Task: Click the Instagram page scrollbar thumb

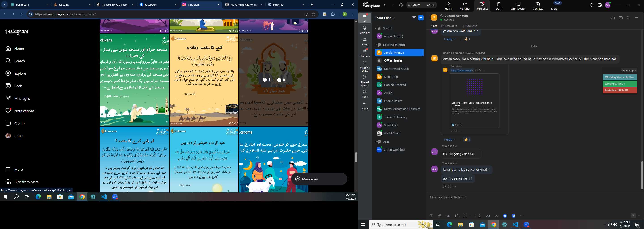Action: pos(356,157)
